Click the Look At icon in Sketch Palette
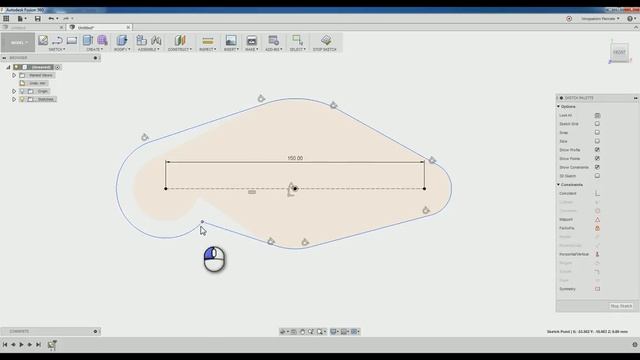 597,116
